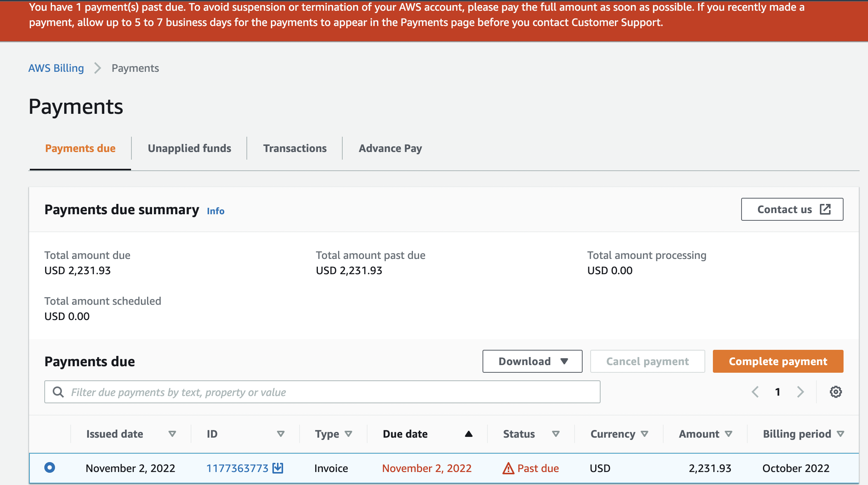This screenshot has width=868, height=485.
Task: Download invoice 1177363773 via download icon
Action: (278, 468)
